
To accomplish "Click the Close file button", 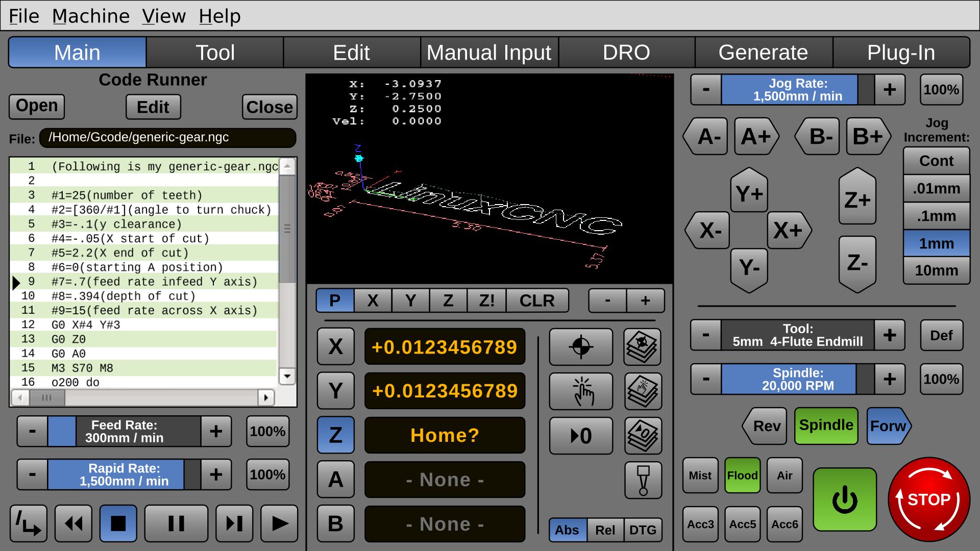I will (x=269, y=107).
